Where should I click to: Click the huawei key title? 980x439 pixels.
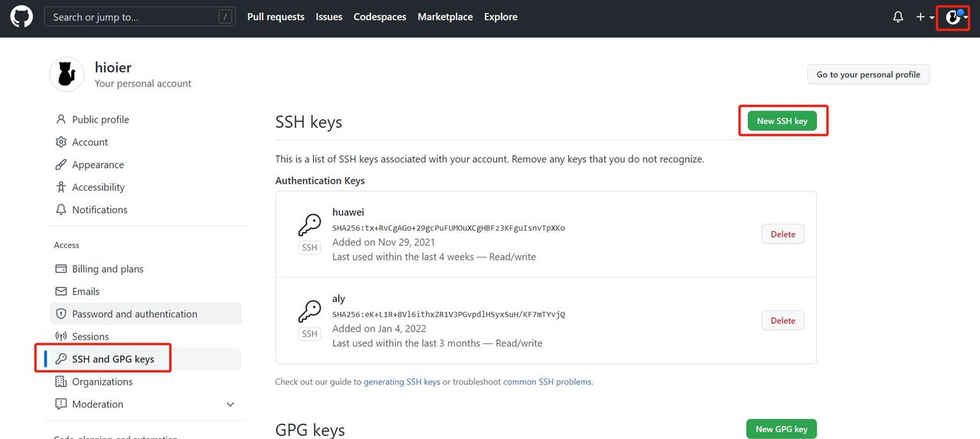coord(348,212)
